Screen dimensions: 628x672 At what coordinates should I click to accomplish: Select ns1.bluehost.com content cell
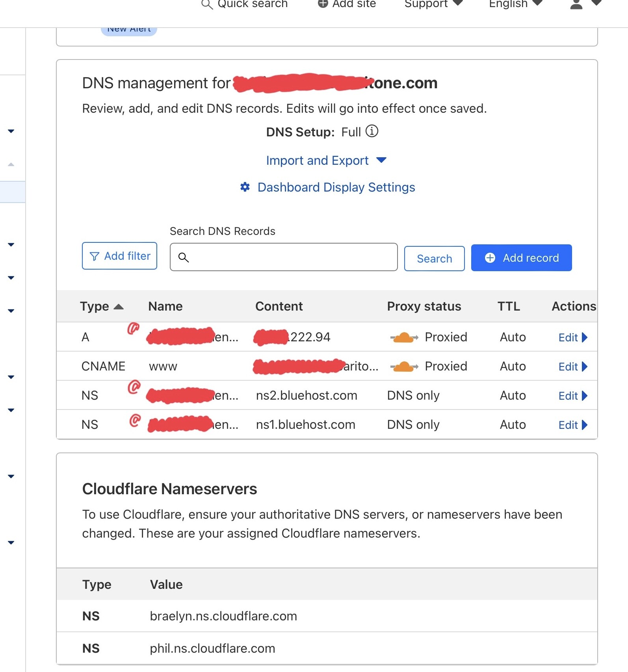[x=305, y=424]
